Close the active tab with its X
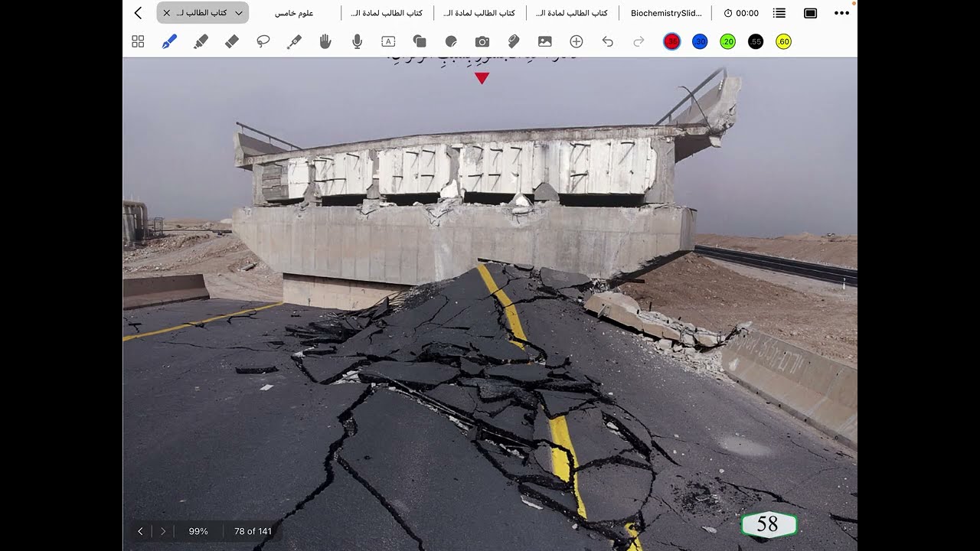 click(167, 13)
